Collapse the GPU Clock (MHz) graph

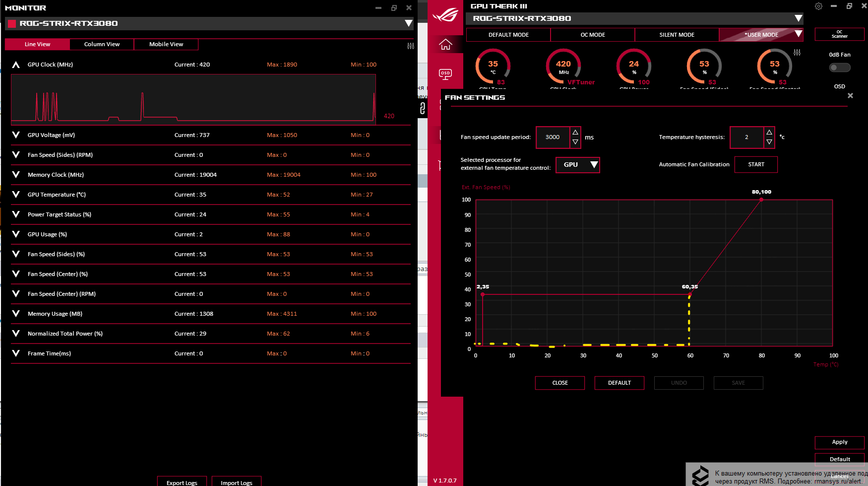(16, 65)
